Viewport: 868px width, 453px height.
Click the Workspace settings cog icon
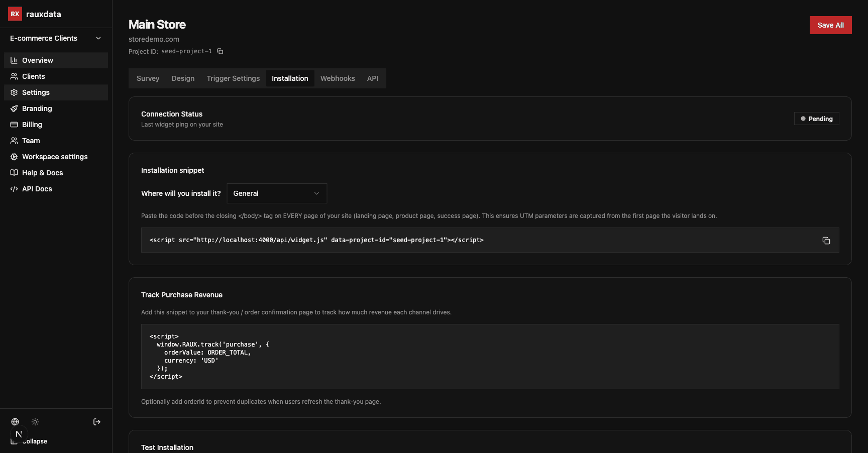(14, 157)
